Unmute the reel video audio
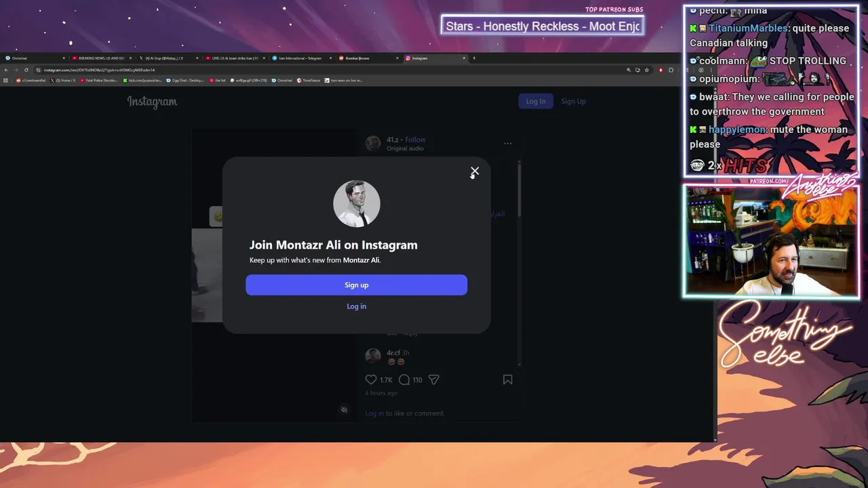Image resolution: width=868 pixels, height=488 pixels. point(344,409)
